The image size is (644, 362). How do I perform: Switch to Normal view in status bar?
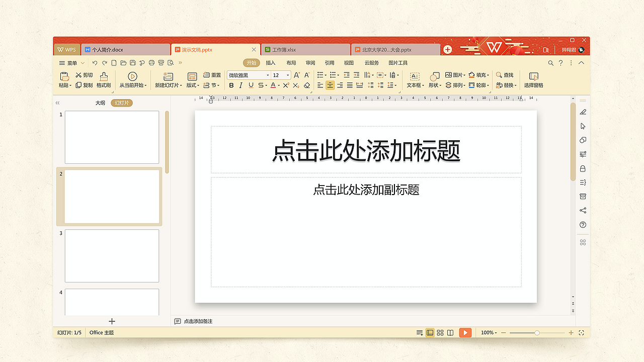(x=430, y=333)
